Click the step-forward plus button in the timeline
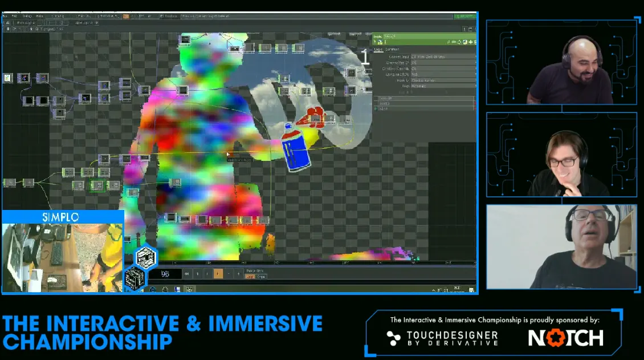This screenshot has width=644, height=360. point(239,274)
